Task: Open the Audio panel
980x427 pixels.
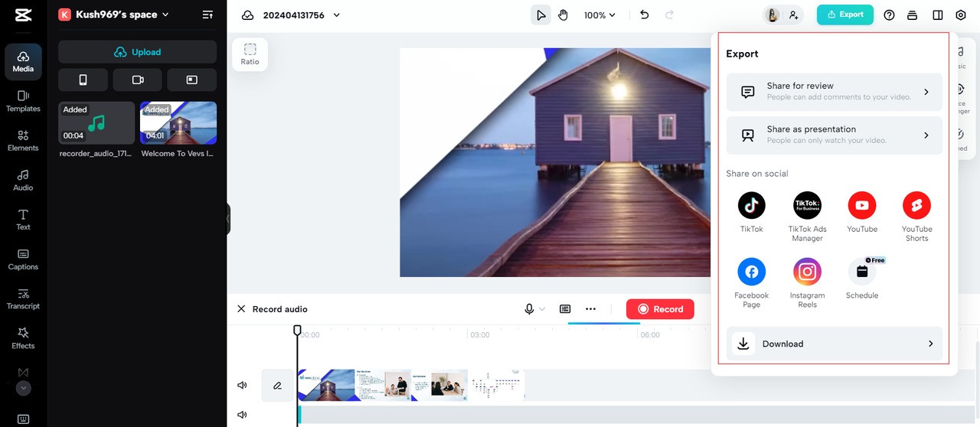Action: [x=23, y=181]
